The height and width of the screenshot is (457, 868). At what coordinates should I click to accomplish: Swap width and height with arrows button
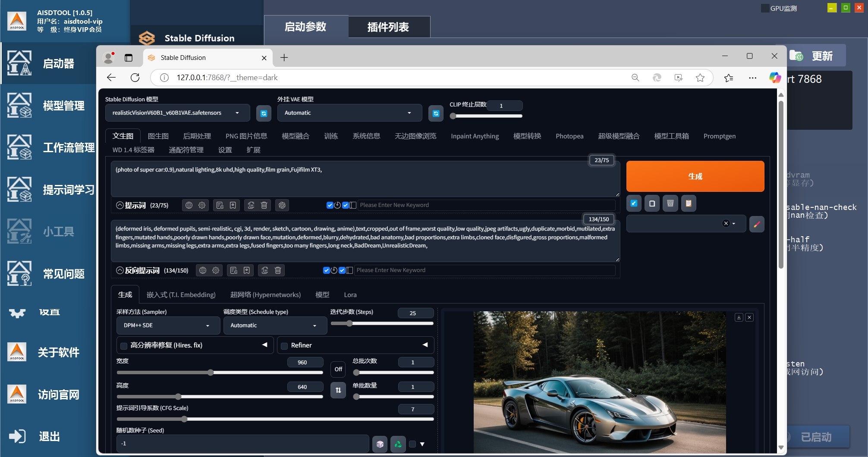[338, 390]
